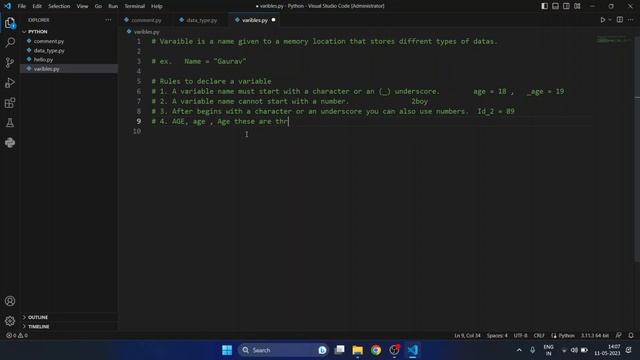Open the Windows Start button
The height and width of the screenshot is (360, 640).
[x=227, y=350]
